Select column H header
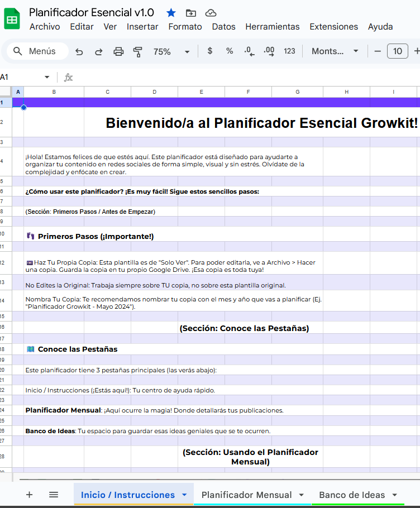This screenshot has width=420, height=508. pyautogui.click(x=346, y=92)
